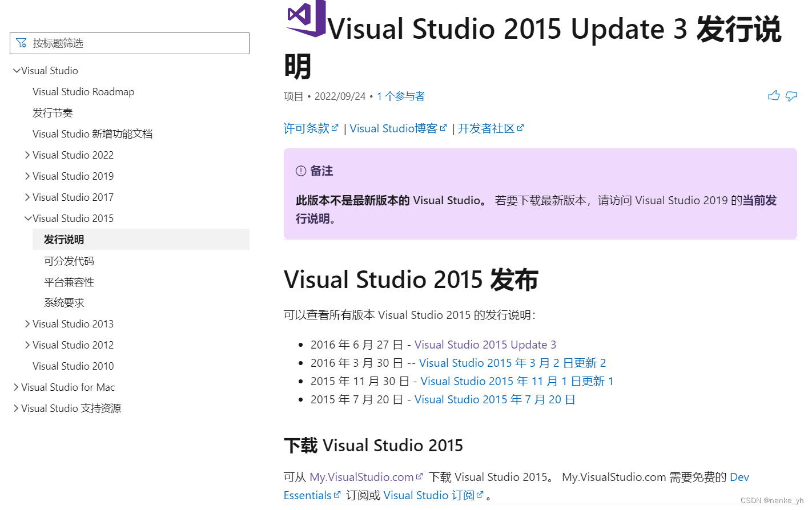This screenshot has height=510, width=812.
Task: Expand the Visual Studio for Mac node
Action: click(16, 387)
